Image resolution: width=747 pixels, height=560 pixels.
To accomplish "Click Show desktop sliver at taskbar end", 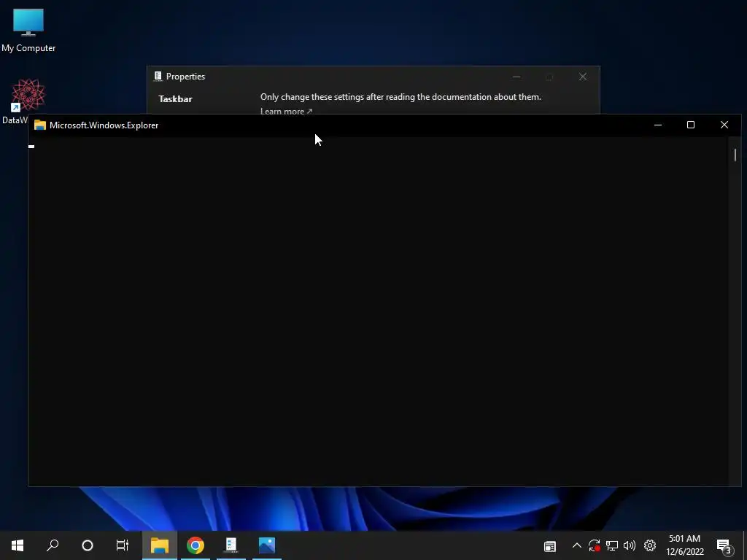I will (x=745, y=545).
